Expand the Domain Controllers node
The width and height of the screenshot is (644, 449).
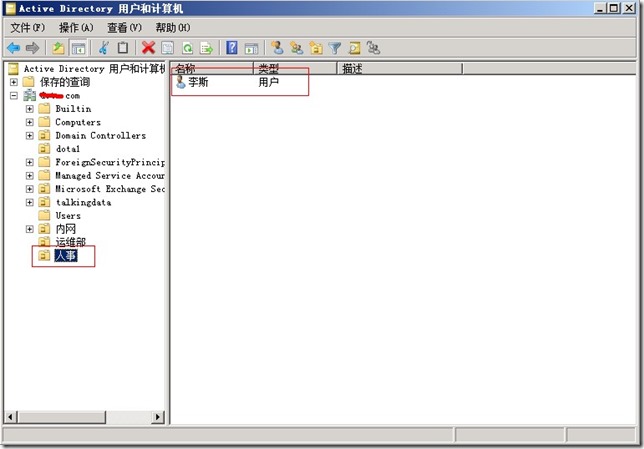(30, 136)
